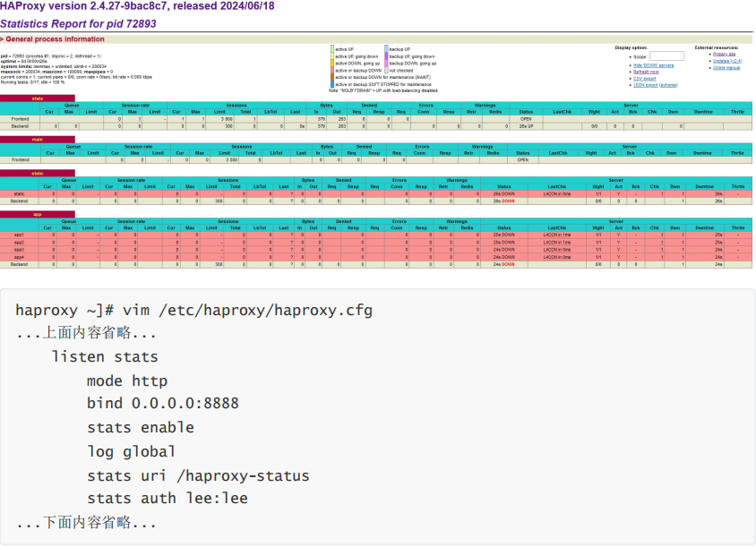Click the red DOWN status of app Backend
The width and height of the screenshot is (756, 547).
point(508,264)
